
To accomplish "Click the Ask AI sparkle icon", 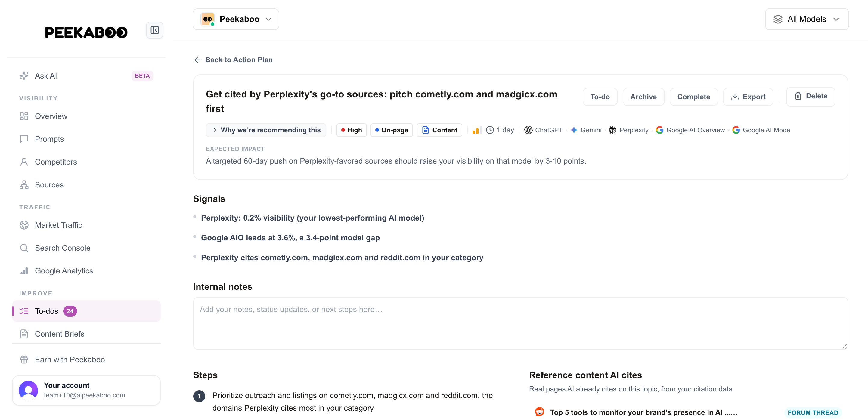I will (x=24, y=76).
